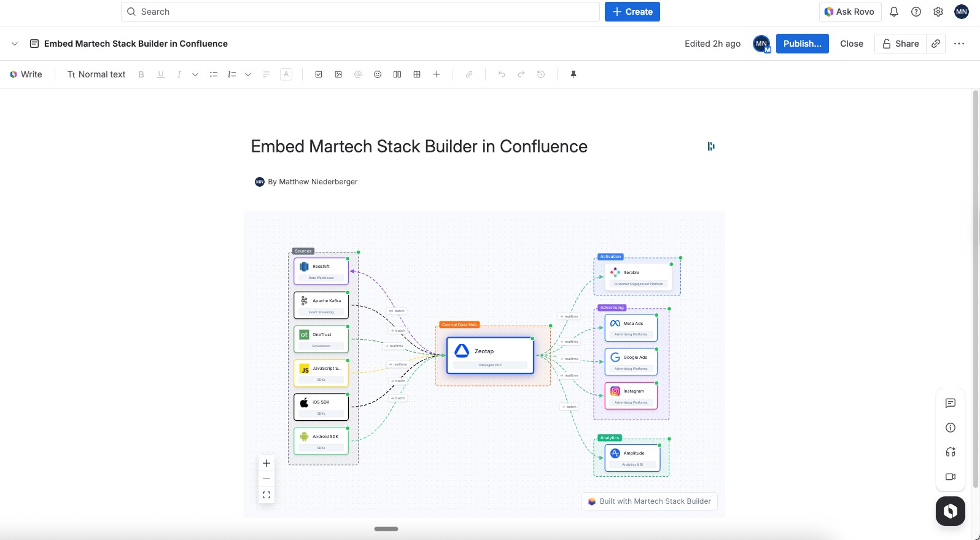Expand more text formatting options
980x540 pixels.
(x=195, y=74)
